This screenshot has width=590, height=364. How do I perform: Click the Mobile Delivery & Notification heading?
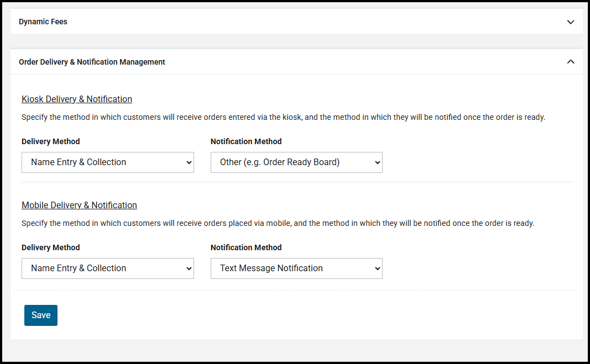[79, 205]
